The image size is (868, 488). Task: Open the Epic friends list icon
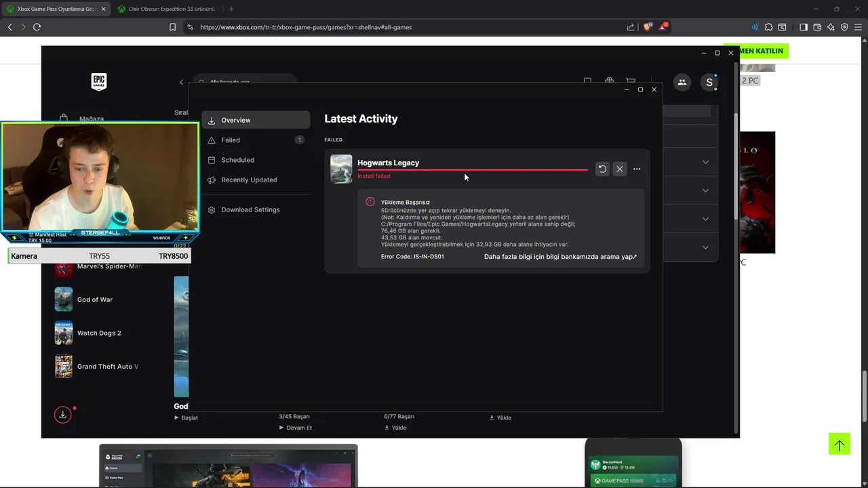pyautogui.click(x=682, y=82)
